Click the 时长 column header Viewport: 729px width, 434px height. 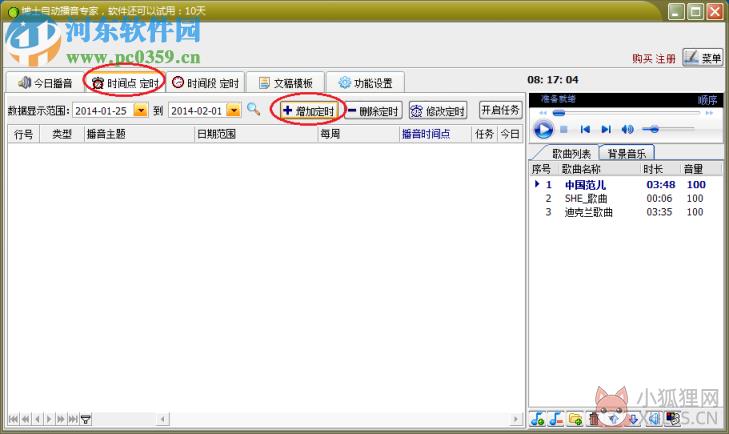pyautogui.click(x=659, y=169)
